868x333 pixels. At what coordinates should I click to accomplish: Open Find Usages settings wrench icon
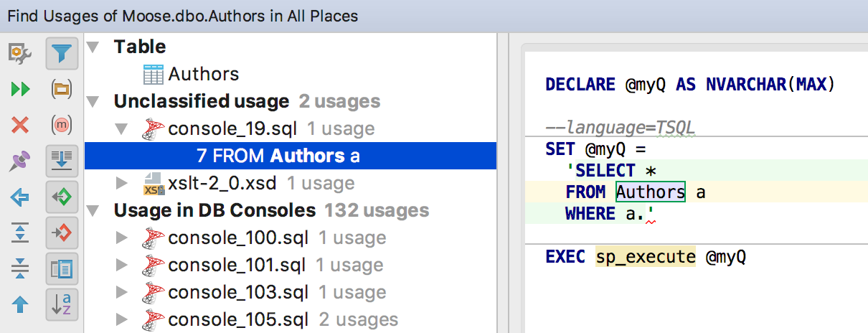[20, 53]
